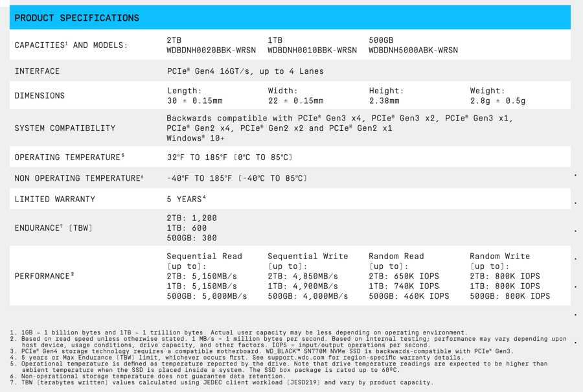Image resolution: width=583 pixels, height=392 pixels.
Task: Click the "5 YEARS" warranty value
Action: point(187,199)
